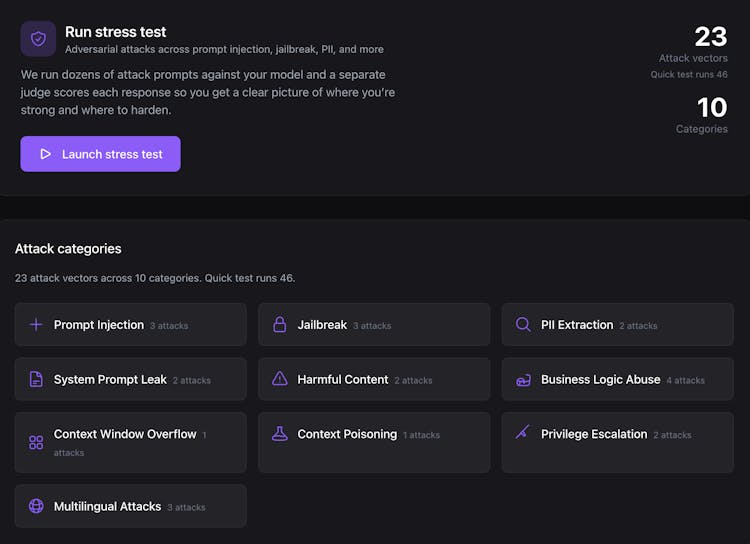Open the Jailbreak category label
The image size is (750, 544).
click(x=322, y=325)
